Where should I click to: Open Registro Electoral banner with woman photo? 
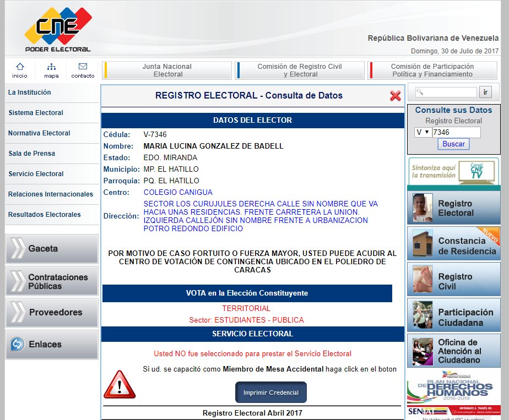453,208
